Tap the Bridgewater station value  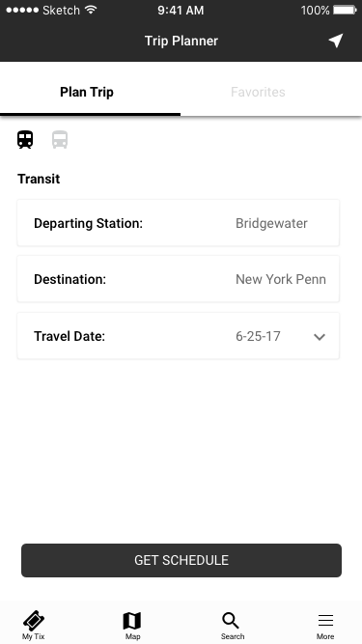click(271, 223)
